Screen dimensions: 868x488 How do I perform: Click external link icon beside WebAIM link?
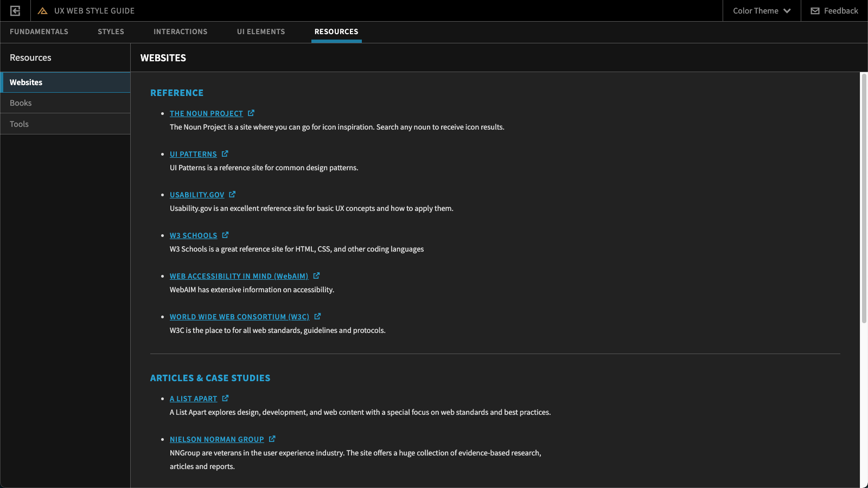click(x=316, y=276)
